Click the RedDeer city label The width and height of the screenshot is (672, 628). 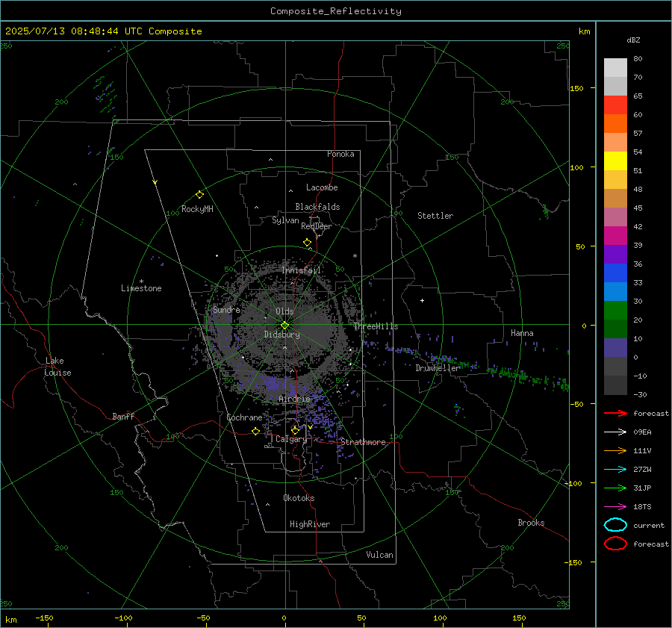(x=317, y=226)
